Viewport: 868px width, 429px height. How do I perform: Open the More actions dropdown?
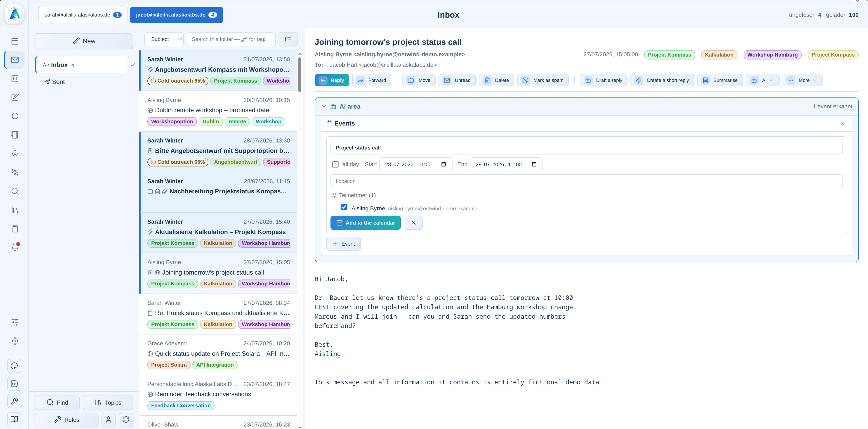[x=802, y=80]
